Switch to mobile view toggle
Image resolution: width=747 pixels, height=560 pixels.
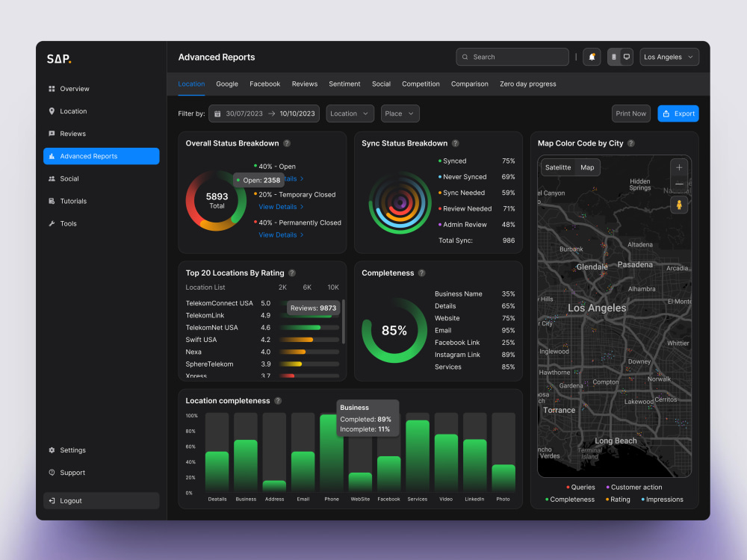[x=613, y=57]
